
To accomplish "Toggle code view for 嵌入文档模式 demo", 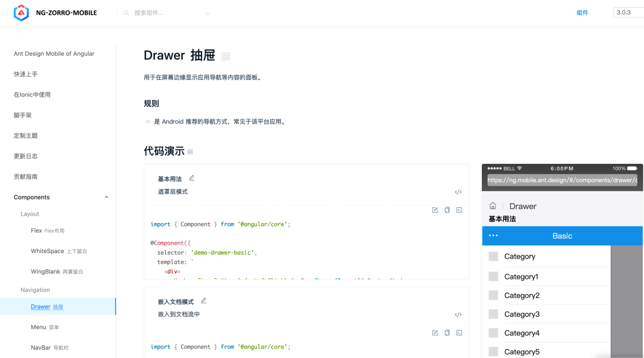I will [x=459, y=315].
